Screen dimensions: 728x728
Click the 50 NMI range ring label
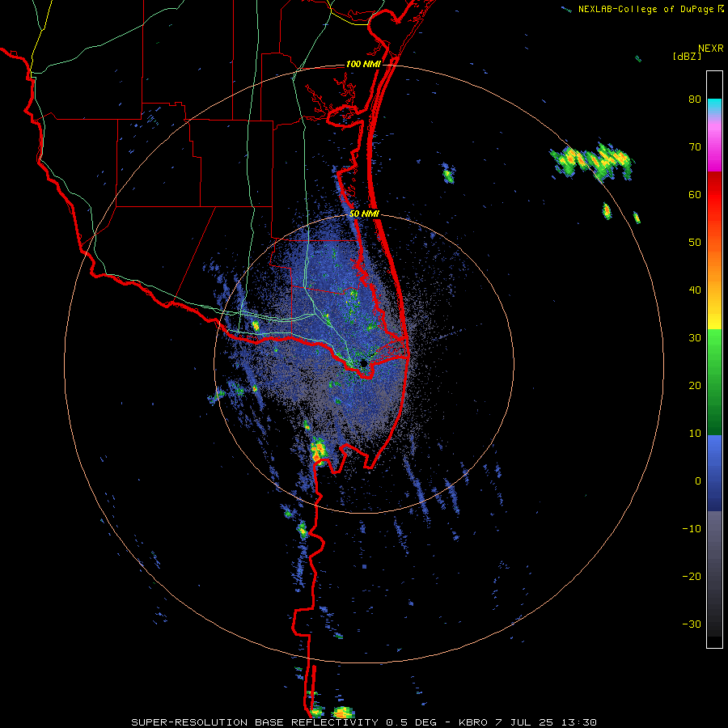point(364,214)
